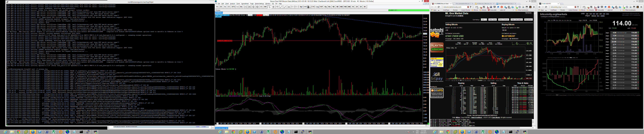
Task: Select the Pointer tool in Sierra Chart toolbar
Action: point(269,7)
